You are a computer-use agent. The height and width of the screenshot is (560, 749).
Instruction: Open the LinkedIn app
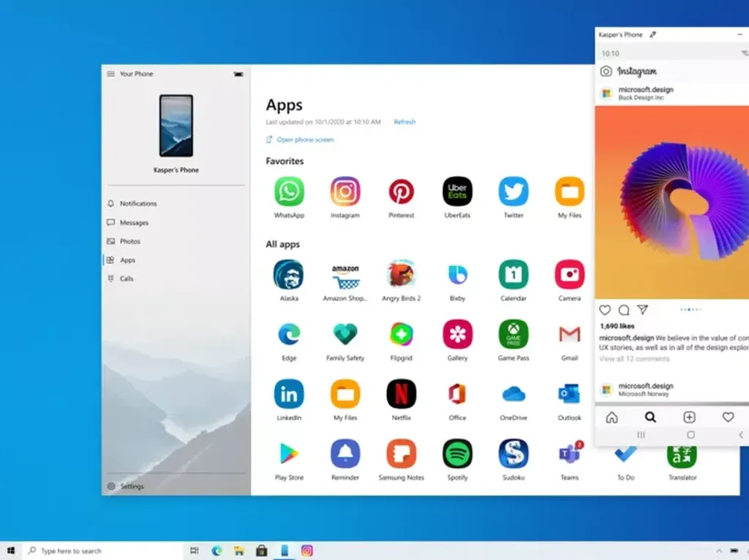(289, 394)
